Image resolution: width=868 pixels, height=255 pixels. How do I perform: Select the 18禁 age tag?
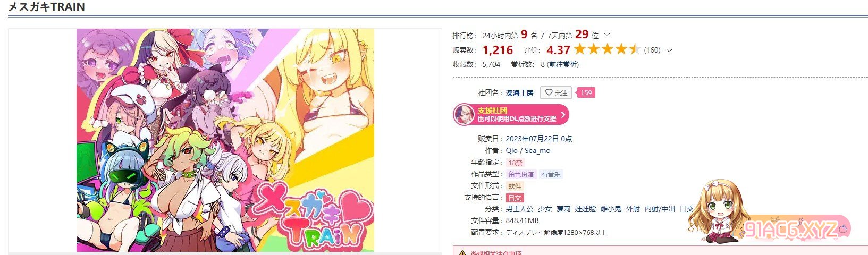tap(515, 163)
